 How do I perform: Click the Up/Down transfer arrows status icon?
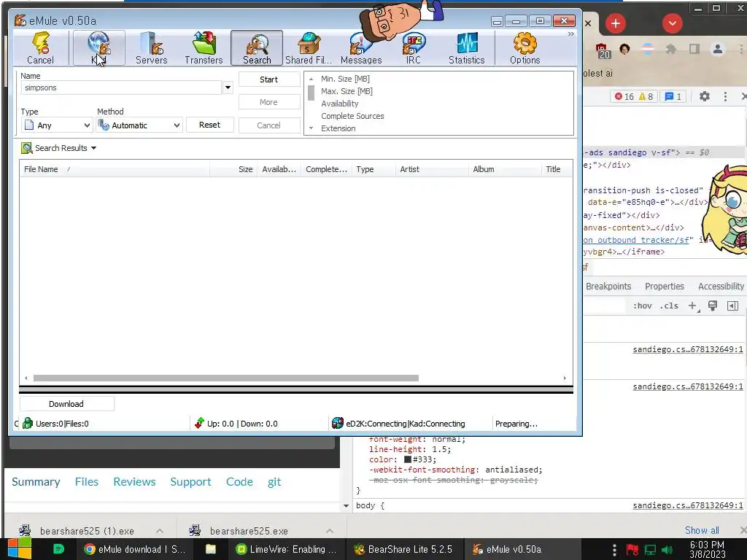tap(199, 423)
